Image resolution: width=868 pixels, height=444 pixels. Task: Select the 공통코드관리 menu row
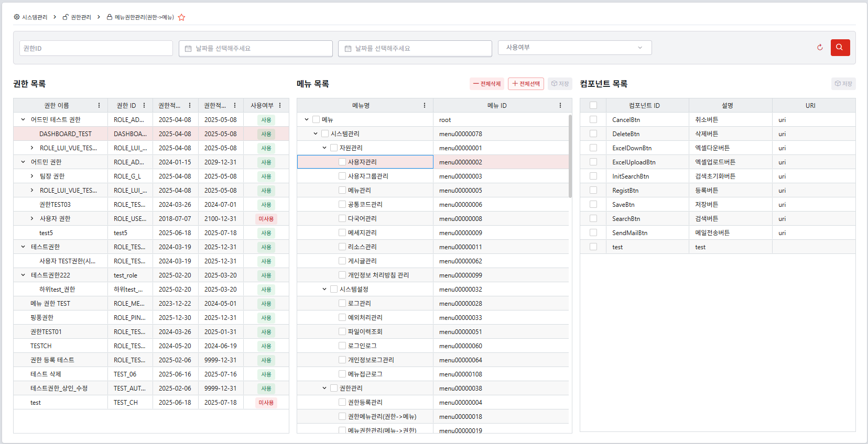click(433, 204)
